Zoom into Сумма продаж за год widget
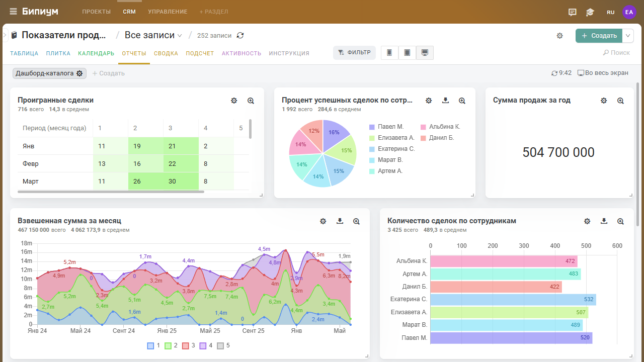Image resolution: width=644 pixels, height=362 pixels. click(620, 101)
